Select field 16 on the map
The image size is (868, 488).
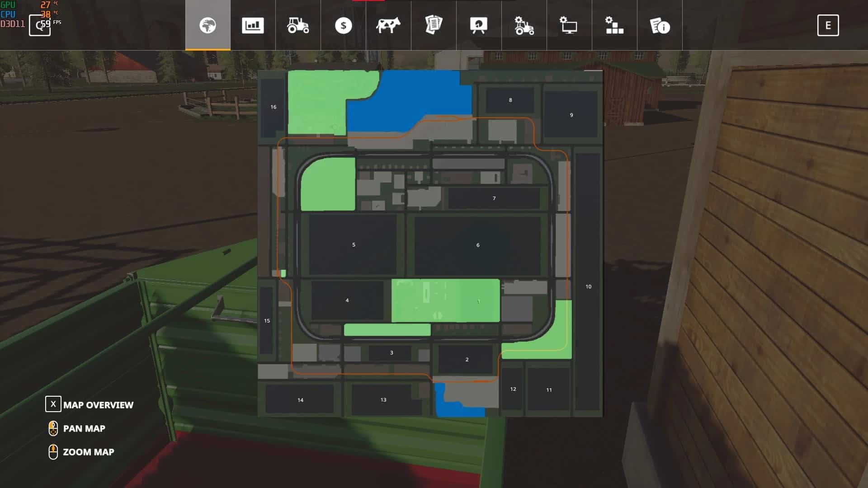(x=273, y=107)
